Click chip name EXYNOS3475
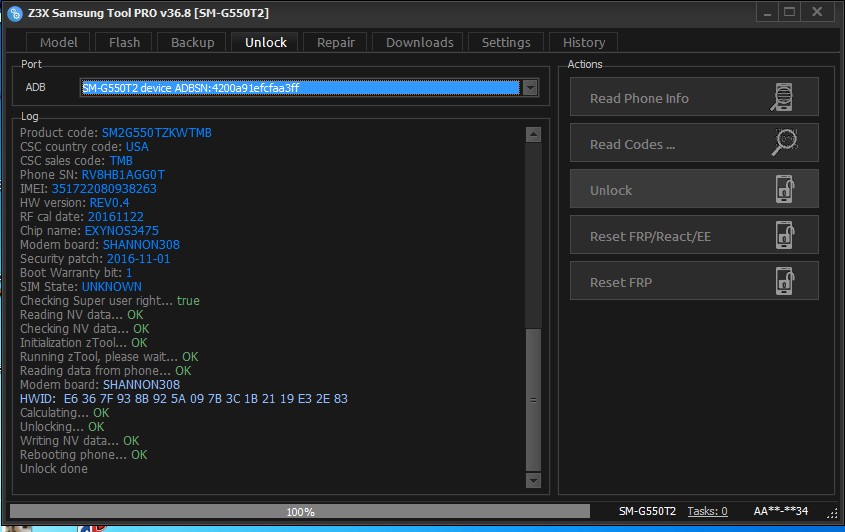The width and height of the screenshot is (845, 532). pos(122,231)
